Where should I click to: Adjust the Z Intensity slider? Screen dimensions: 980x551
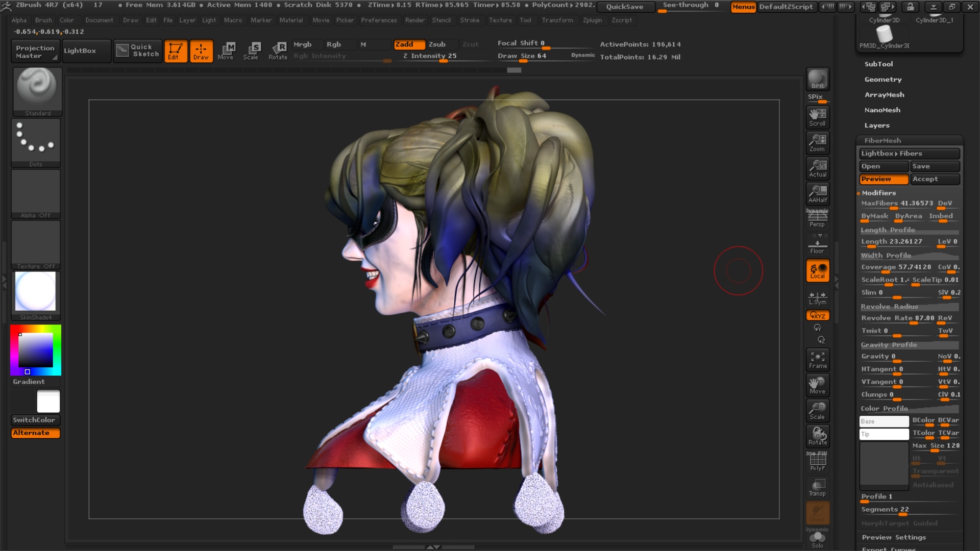[442, 56]
